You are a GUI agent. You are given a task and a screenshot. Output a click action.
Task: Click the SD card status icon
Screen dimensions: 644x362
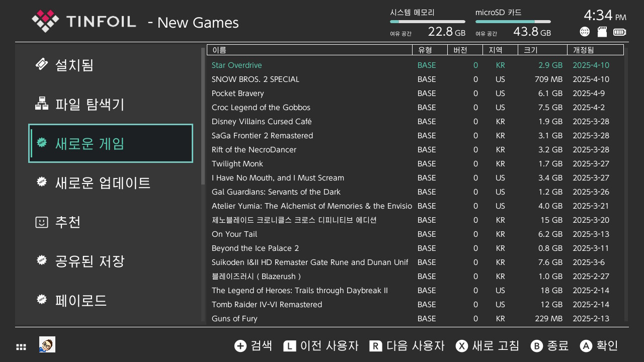(602, 32)
